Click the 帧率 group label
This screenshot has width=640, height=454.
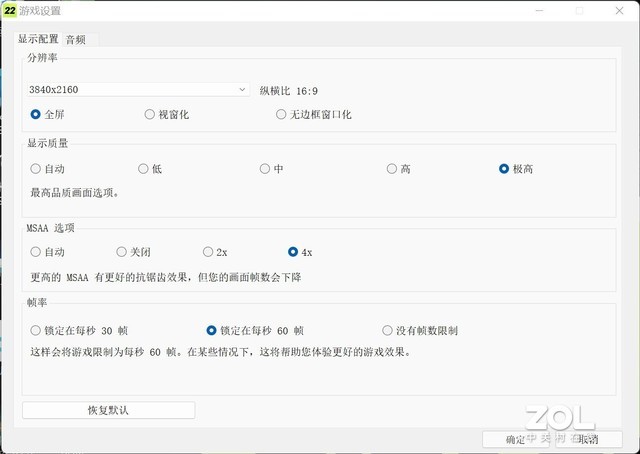(x=37, y=302)
